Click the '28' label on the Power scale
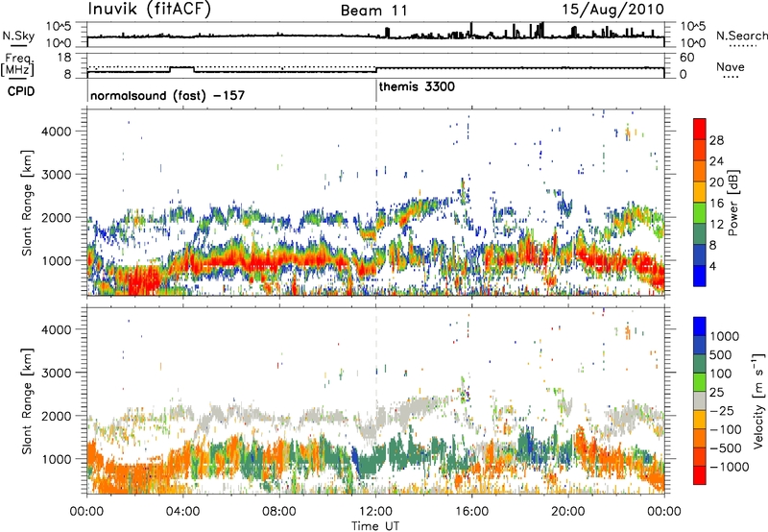This screenshot has width=768, height=532. (716, 140)
